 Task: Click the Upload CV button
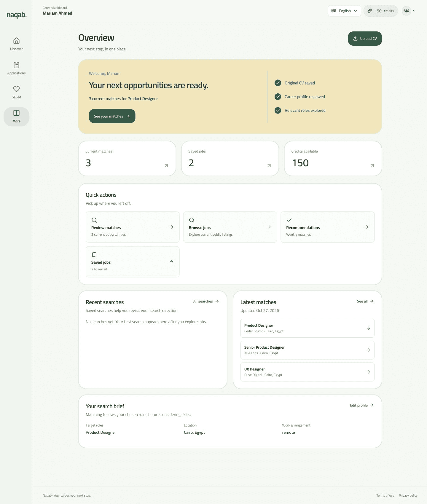365,39
